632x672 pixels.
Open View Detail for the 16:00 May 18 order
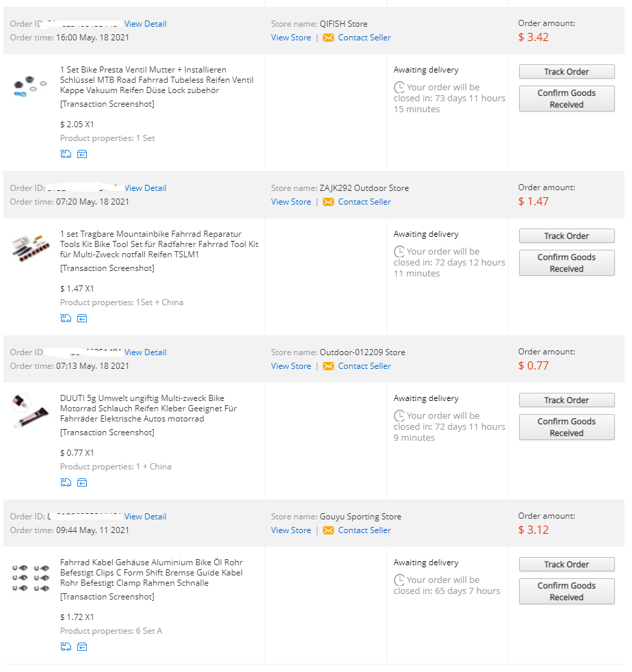coord(145,24)
